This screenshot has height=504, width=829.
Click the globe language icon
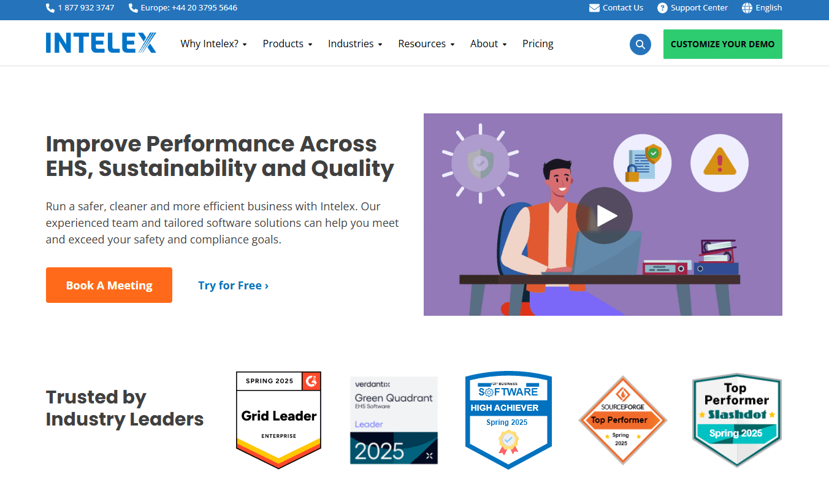747,8
